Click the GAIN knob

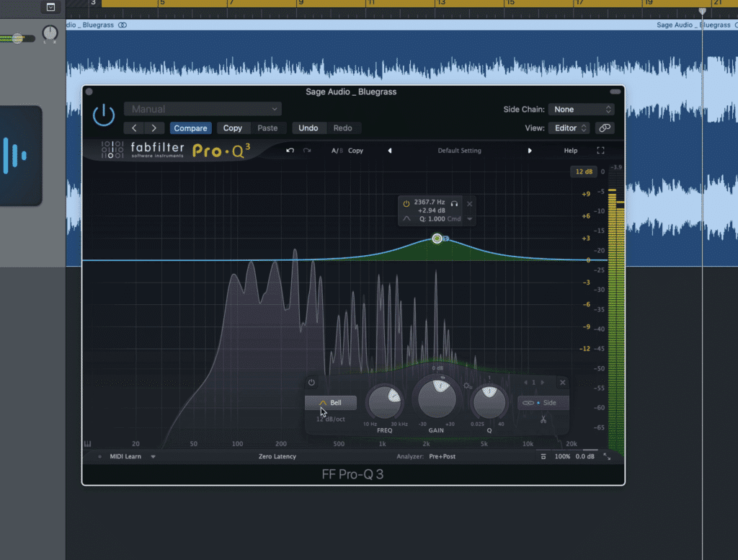437,399
